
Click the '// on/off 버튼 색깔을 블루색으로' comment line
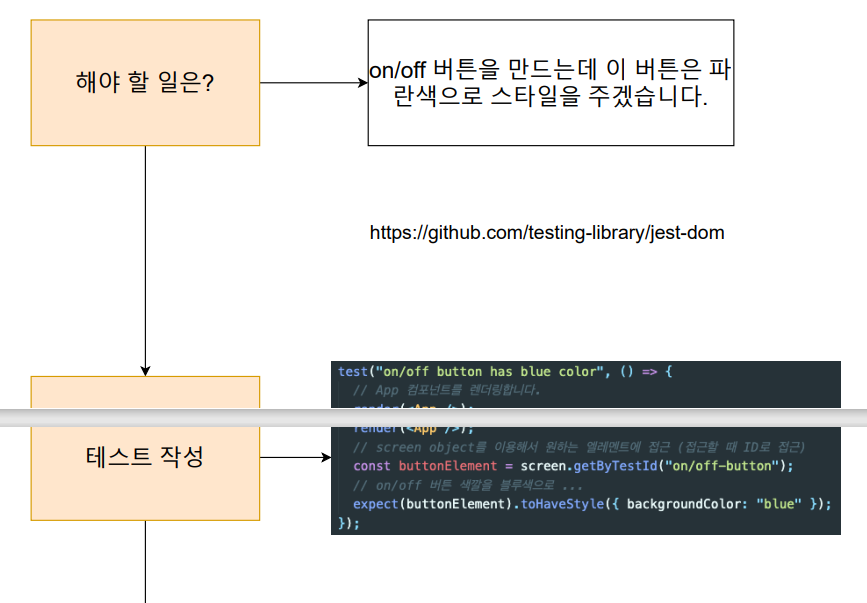tap(467, 485)
